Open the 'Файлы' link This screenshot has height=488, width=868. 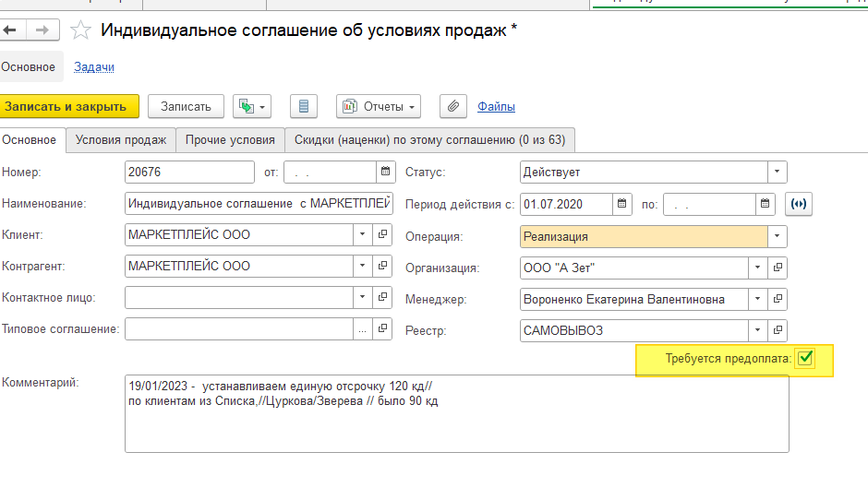pos(496,106)
